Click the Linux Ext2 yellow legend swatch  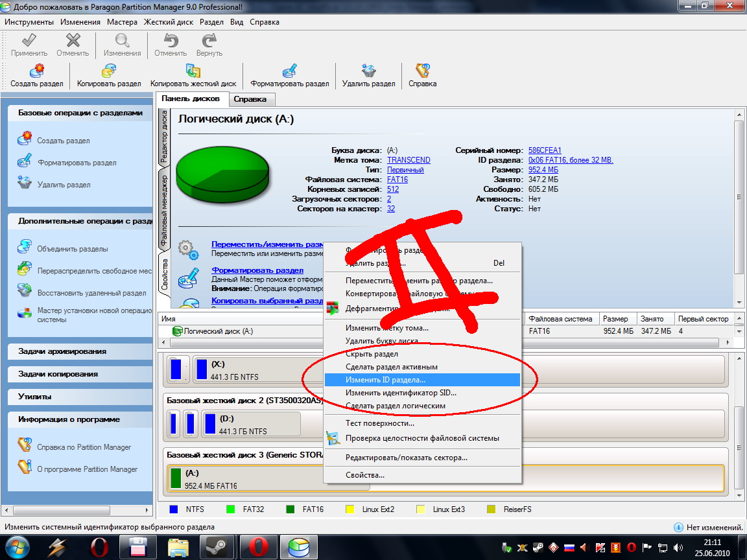point(350,509)
